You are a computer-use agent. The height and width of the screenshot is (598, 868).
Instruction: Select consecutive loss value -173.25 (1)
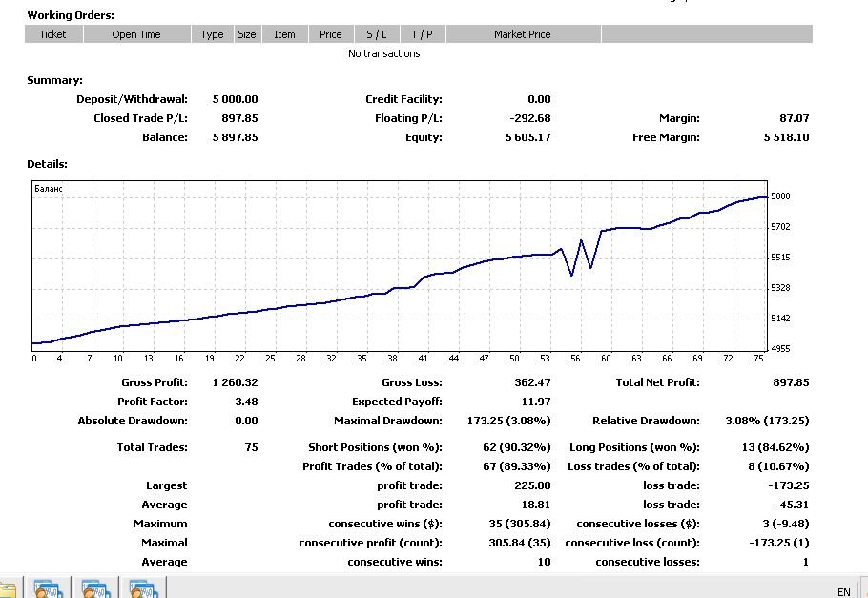click(x=779, y=544)
